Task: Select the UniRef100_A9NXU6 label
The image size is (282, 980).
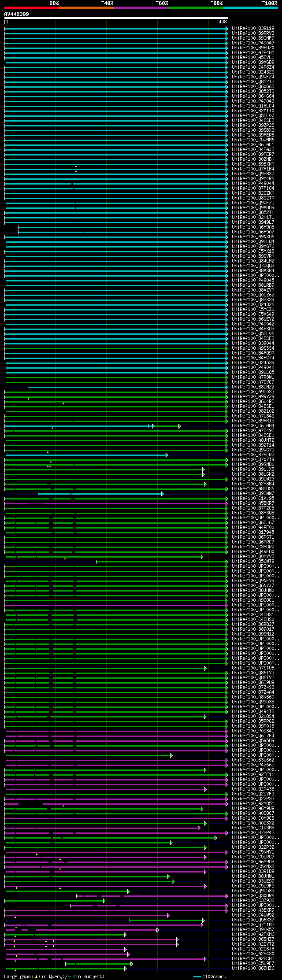Action: click(x=253, y=237)
